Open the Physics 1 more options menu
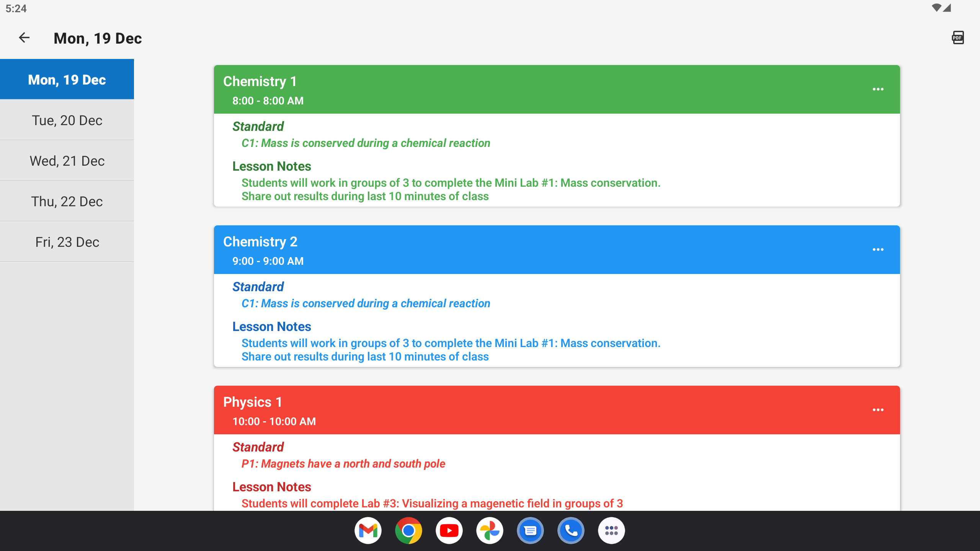The height and width of the screenshot is (551, 980). (878, 410)
